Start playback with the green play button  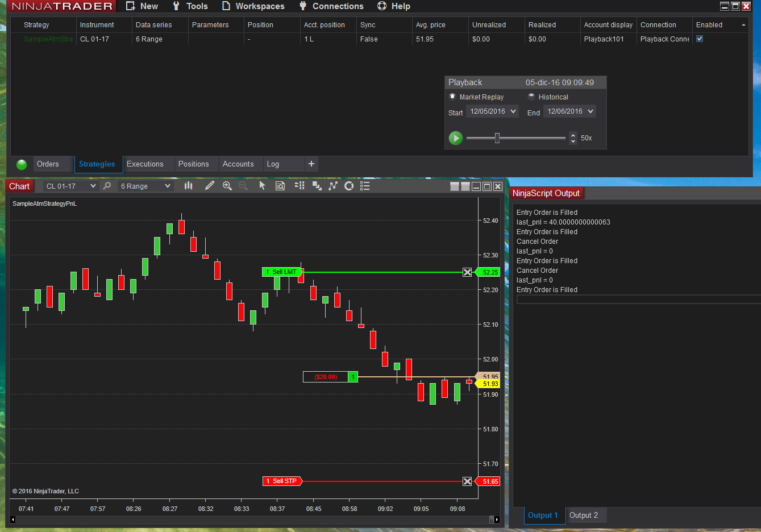coord(456,138)
